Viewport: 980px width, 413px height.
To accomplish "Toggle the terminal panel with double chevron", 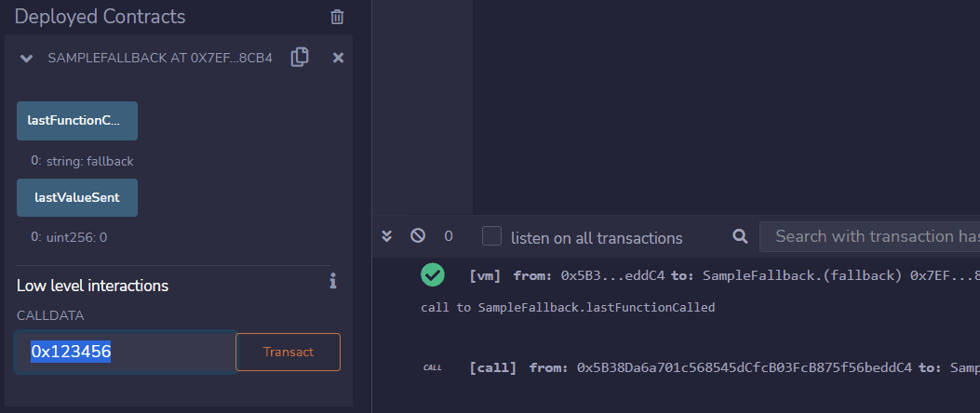I will [x=387, y=236].
